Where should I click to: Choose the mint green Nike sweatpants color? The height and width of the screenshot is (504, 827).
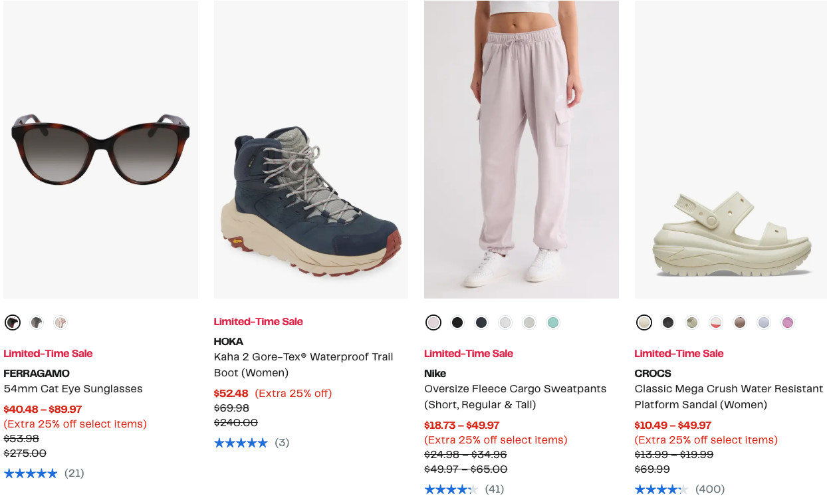pos(552,322)
